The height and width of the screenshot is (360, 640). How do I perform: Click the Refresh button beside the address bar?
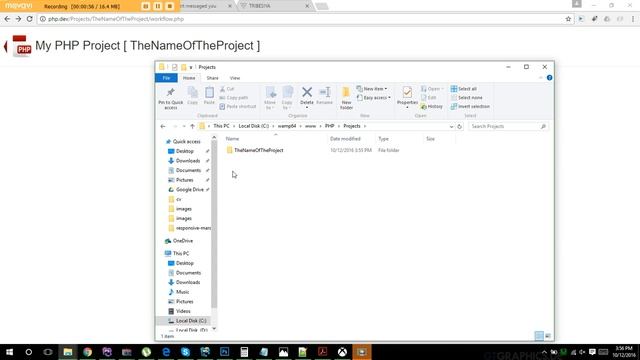pos(459,127)
